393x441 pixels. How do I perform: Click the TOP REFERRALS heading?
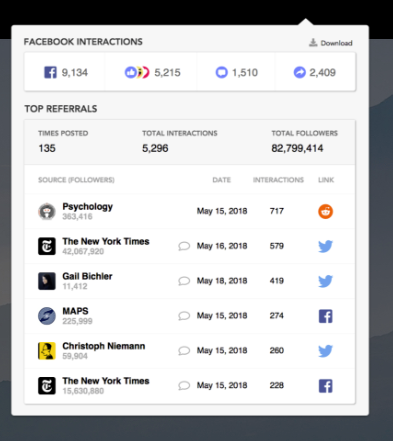coord(61,109)
